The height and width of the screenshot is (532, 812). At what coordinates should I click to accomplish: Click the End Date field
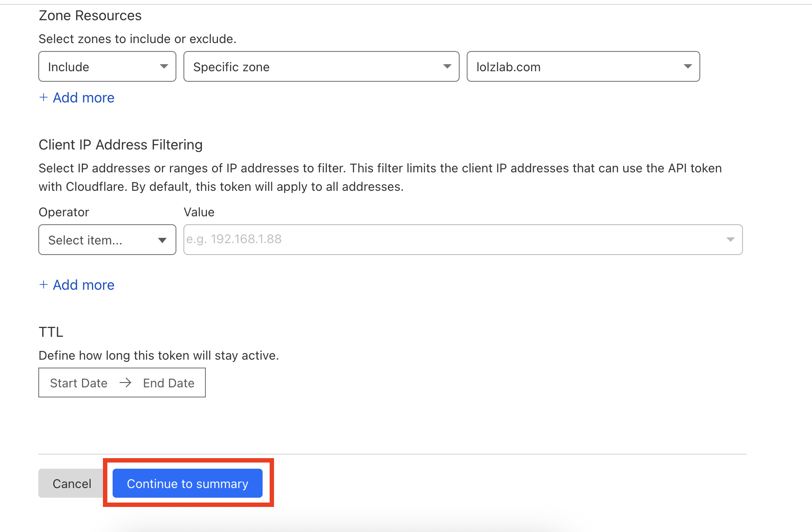click(169, 383)
